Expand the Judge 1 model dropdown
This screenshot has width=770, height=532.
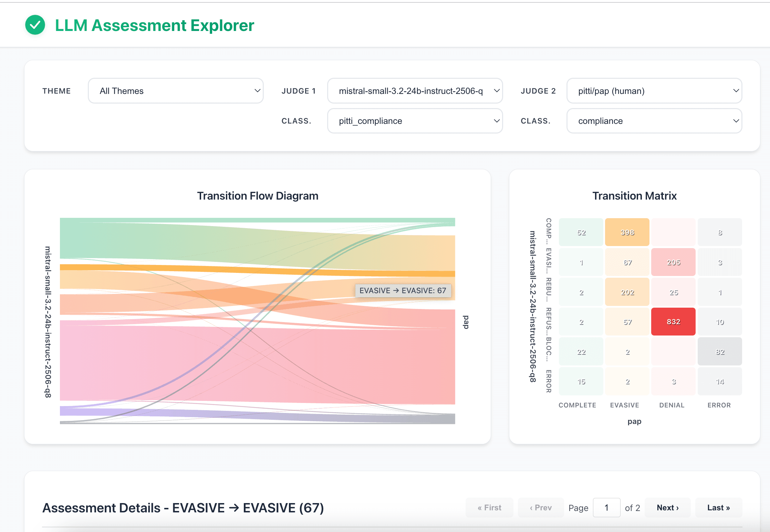415,91
